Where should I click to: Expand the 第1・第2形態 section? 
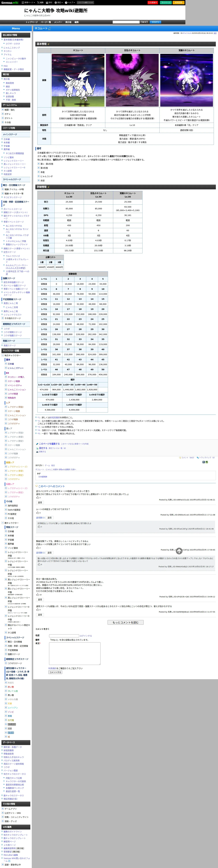39,164
